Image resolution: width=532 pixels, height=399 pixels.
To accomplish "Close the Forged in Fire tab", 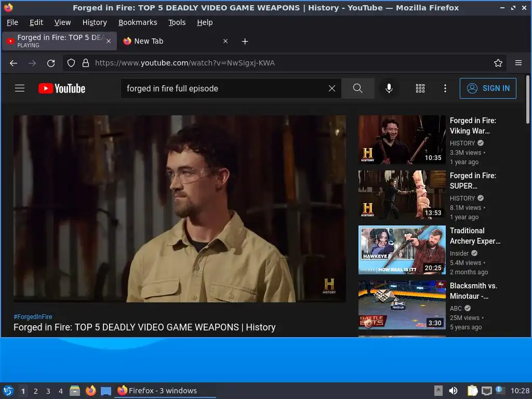I will [109, 41].
